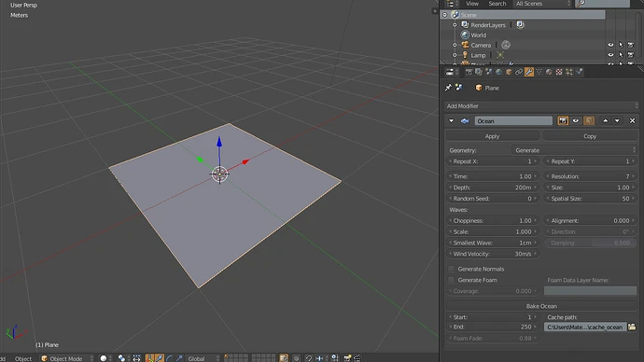The image size is (644, 362).
Task: Open the Material properties tab (sphere)
Action: tap(549, 72)
